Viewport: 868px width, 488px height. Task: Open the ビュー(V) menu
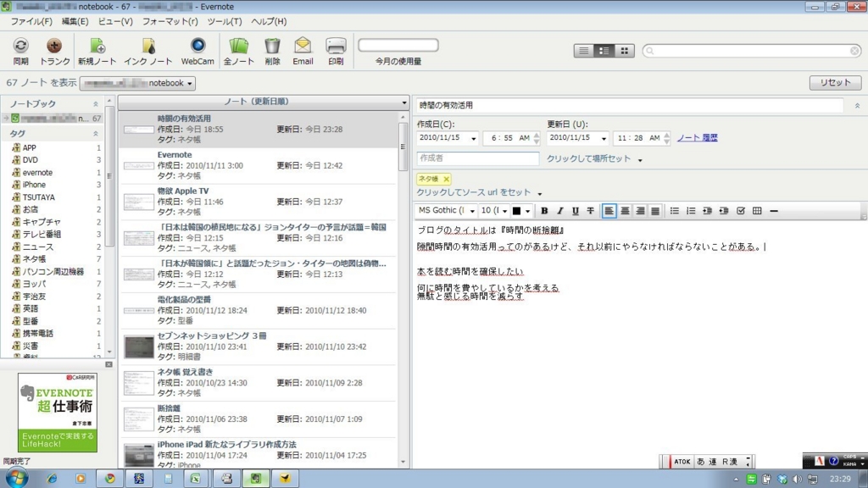[115, 21]
